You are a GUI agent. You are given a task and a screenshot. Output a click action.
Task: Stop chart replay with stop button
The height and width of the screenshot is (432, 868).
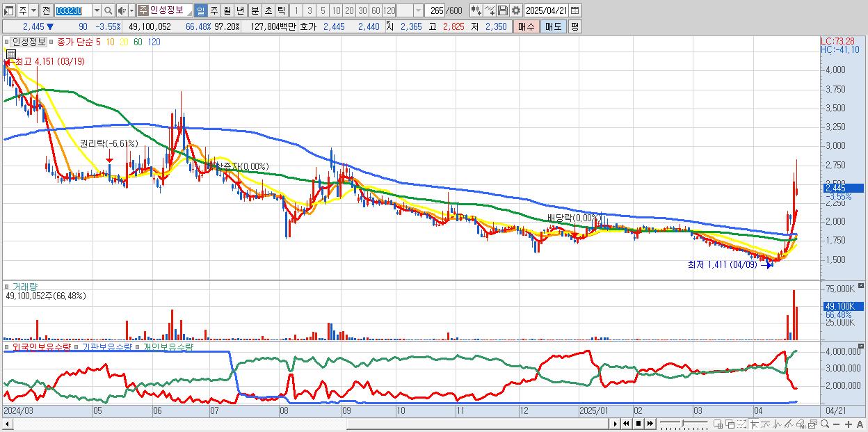click(638, 424)
